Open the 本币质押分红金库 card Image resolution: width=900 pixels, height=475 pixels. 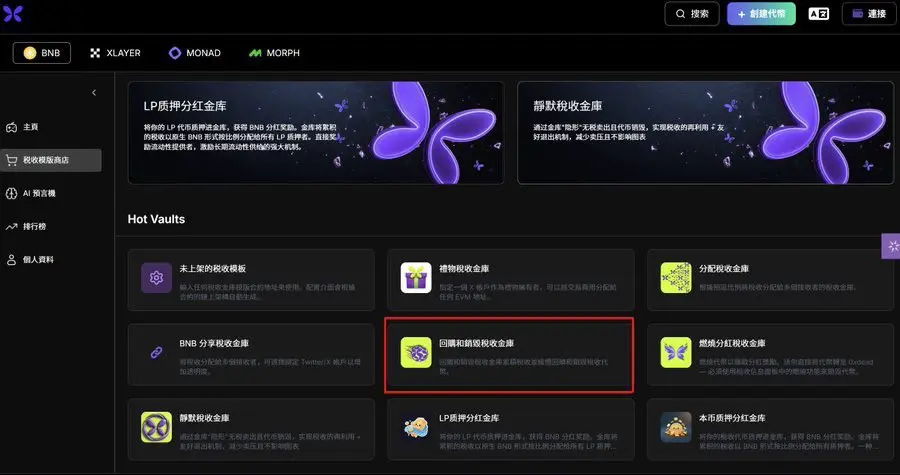click(x=770, y=429)
